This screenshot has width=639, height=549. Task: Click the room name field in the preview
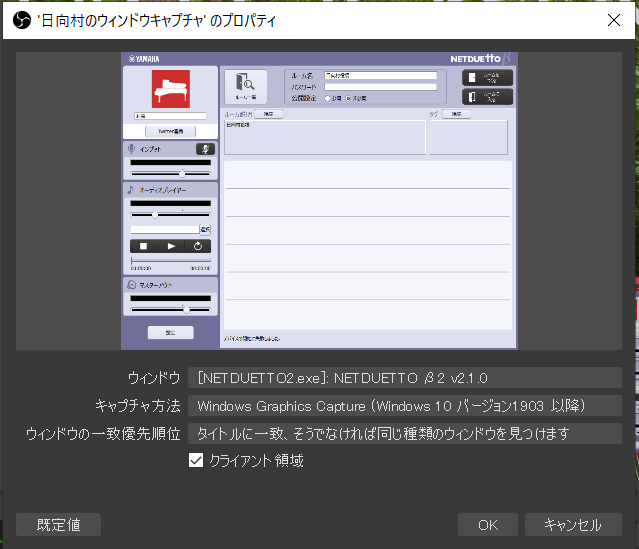point(380,75)
